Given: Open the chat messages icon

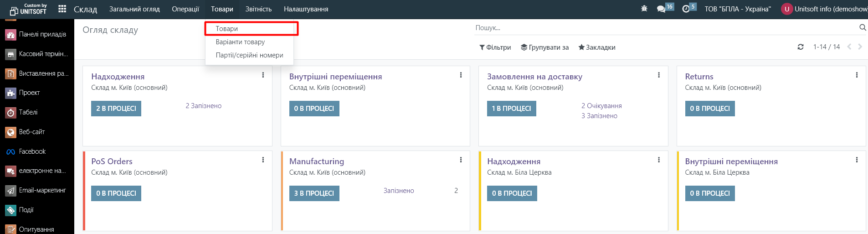Looking at the screenshot, I should click(x=661, y=9).
